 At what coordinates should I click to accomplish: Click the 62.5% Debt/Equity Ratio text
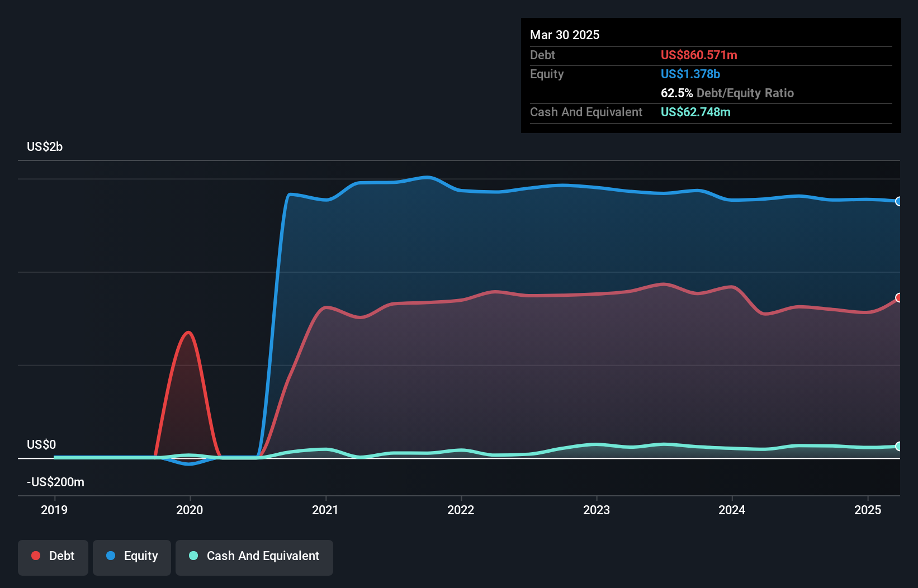[727, 93]
